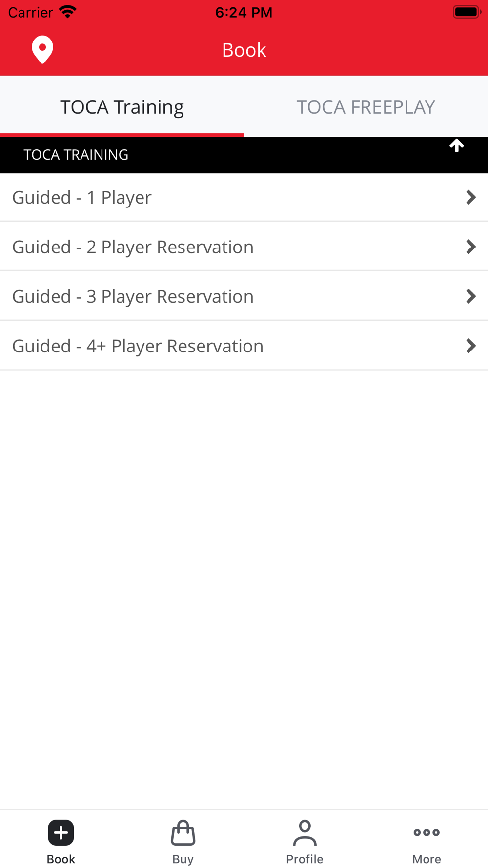
Task: Choose Guided - 3 Player Reservation text
Action: [x=133, y=296]
